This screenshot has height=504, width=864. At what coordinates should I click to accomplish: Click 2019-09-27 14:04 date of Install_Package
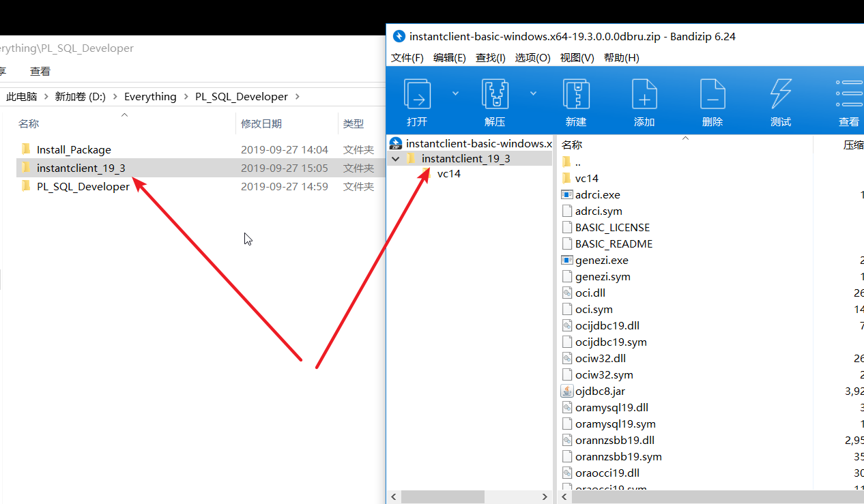[x=285, y=149]
